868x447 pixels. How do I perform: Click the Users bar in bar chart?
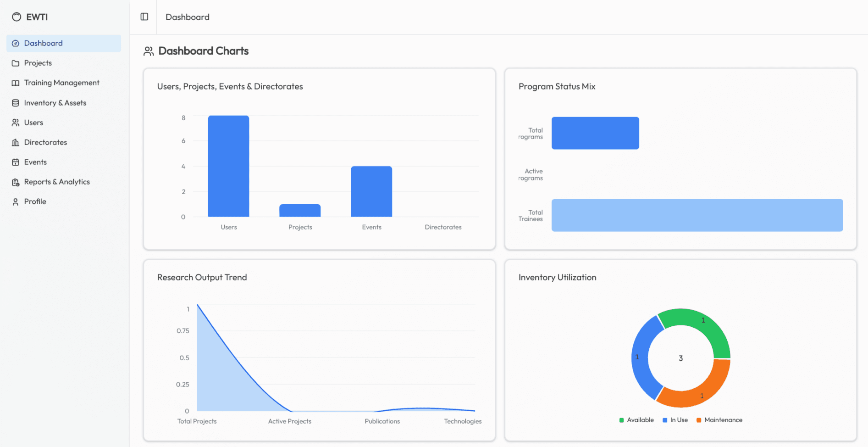(228, 166)
